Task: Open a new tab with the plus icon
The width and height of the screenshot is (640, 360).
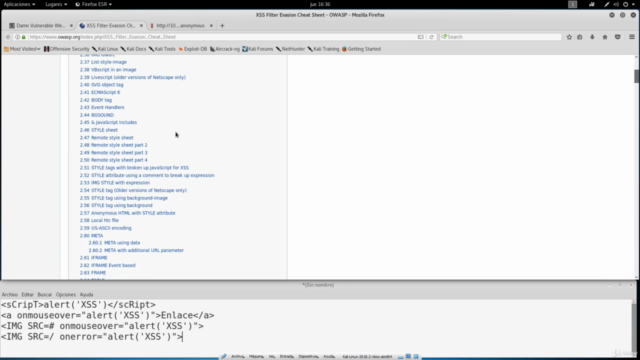Action: click(222, 25)
